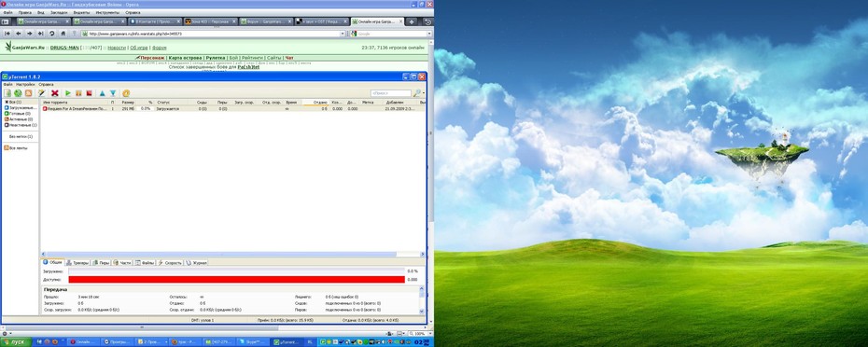The image size is (868, 347).
Task: Open the RSS feed toolbar icon
Action: tap(29, 93)
